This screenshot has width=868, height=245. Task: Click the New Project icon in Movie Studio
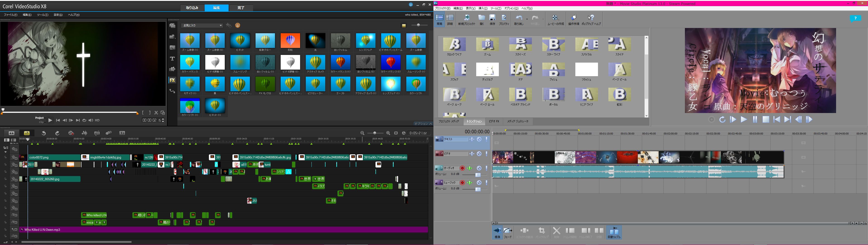[x=467, y=19]
